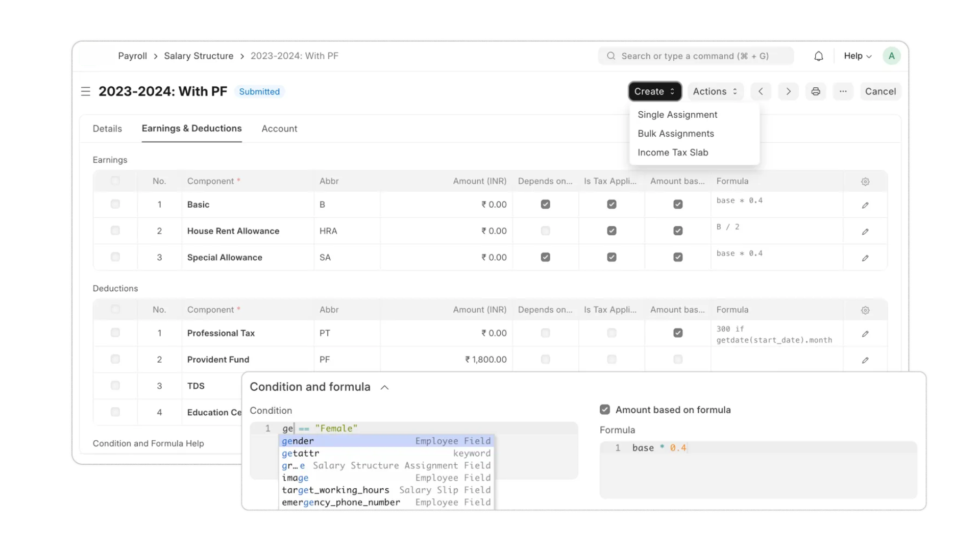980x551 pixels.
Task: Open the Actions dropdown
Action: pyautogui.click(x=715, y=91)
